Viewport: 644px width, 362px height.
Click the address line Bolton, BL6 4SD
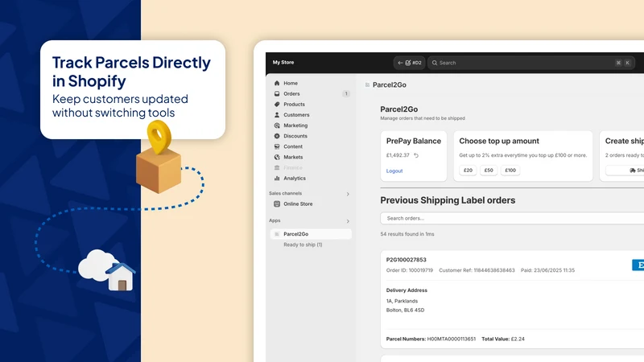tap(405, 311)
